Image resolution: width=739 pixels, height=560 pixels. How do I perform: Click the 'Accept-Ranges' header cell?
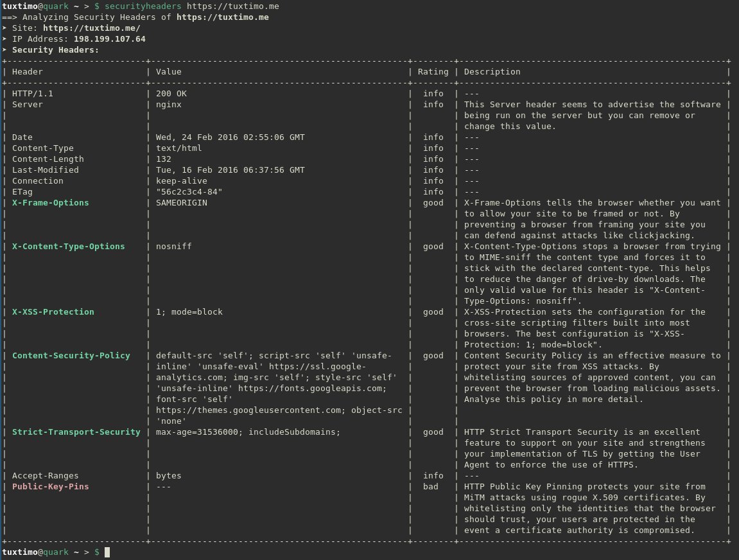coord(45,476)
